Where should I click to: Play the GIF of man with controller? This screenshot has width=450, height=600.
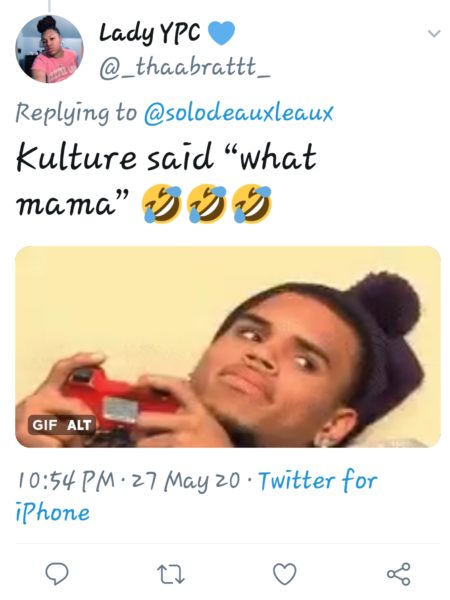coord(228,347)
